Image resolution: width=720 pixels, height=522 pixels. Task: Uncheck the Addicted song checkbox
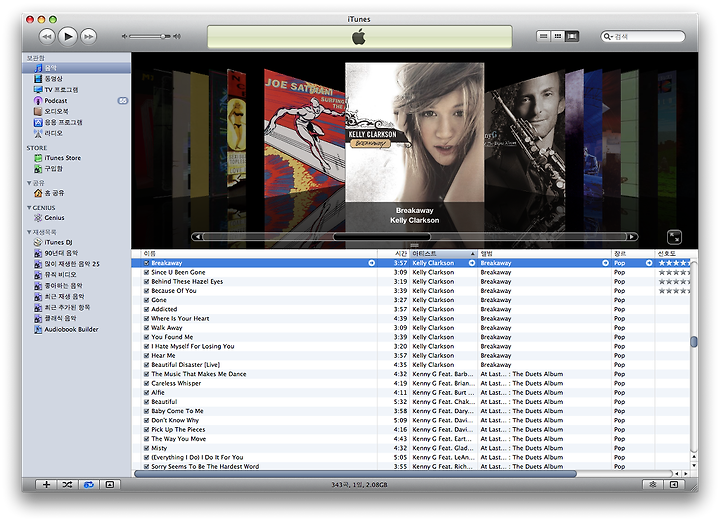tap(146, 309)
